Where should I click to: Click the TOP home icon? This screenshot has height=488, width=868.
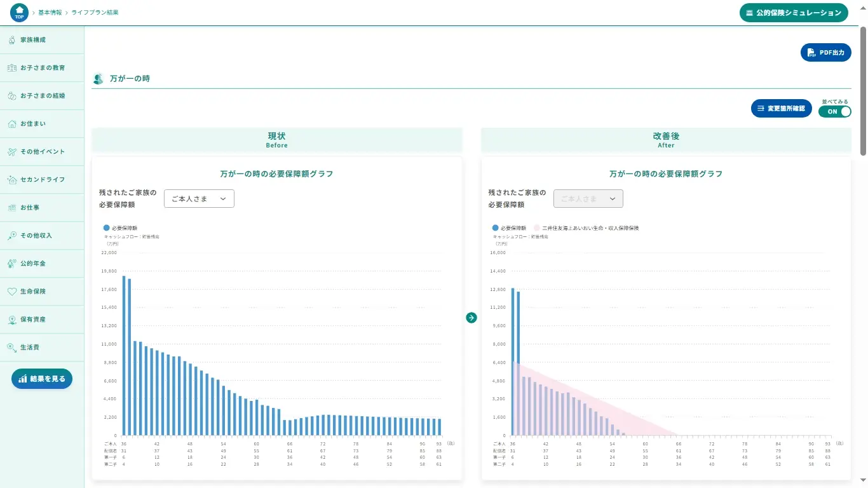[19, 13]
